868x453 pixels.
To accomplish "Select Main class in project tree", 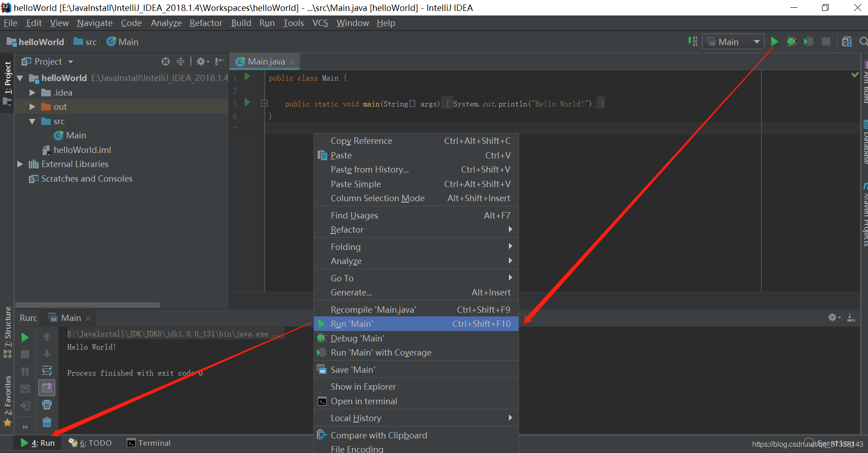I will 70,135.
